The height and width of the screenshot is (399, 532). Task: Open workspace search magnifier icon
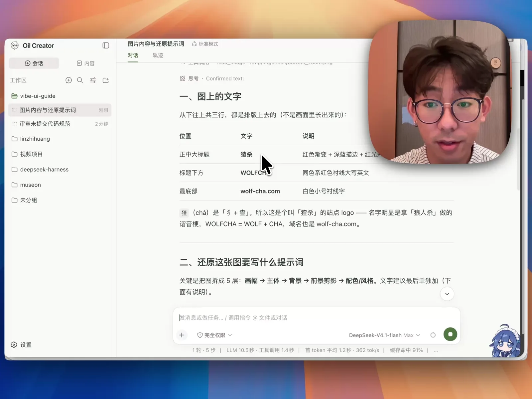80,80
